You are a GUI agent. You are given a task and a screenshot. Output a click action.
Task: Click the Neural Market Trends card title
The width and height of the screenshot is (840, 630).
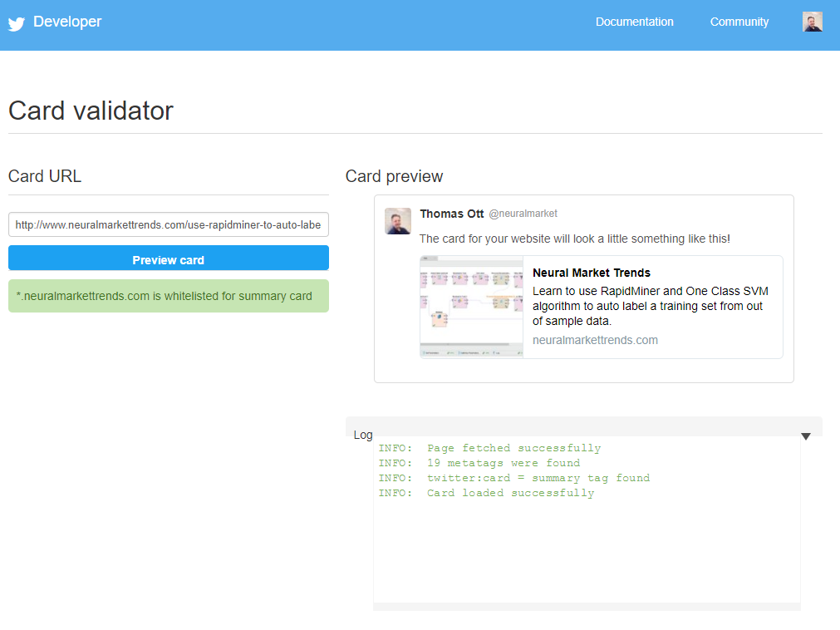(x=592, y=273)
